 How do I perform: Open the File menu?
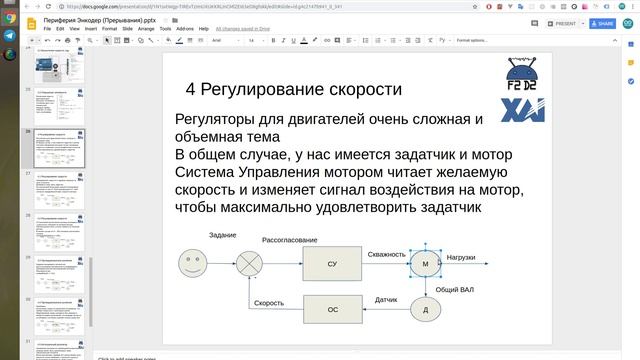tap(47, 29)
